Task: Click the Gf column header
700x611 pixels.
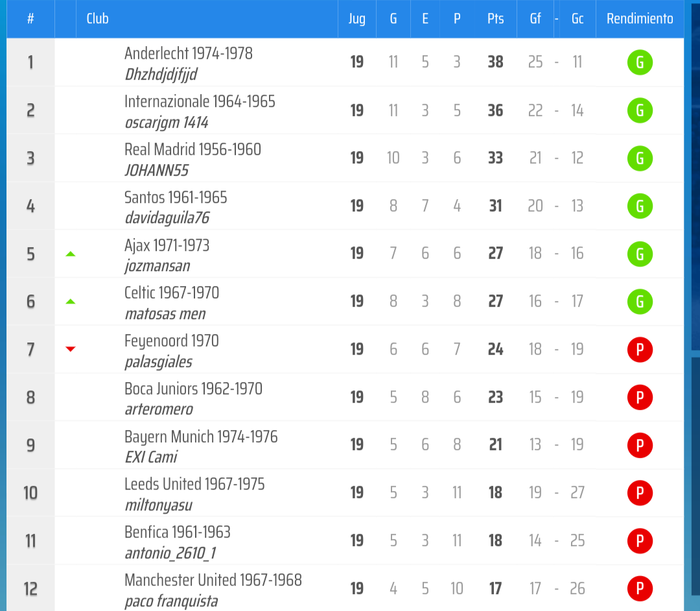Action: coord(535,19)
